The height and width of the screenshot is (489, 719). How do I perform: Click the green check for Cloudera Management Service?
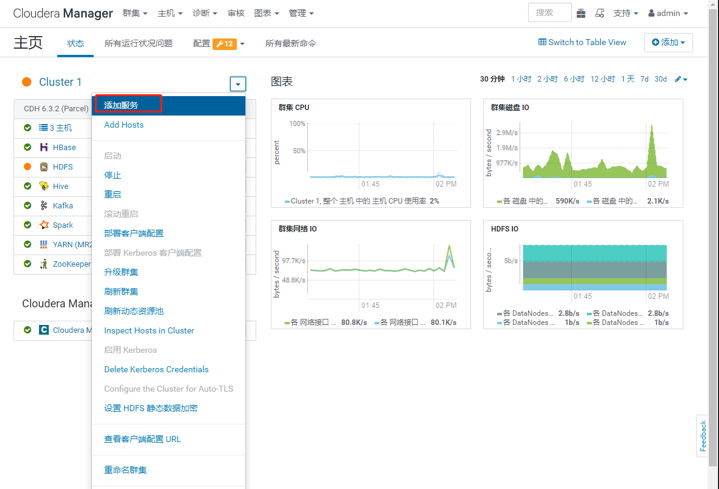click(x=28, y=330)
